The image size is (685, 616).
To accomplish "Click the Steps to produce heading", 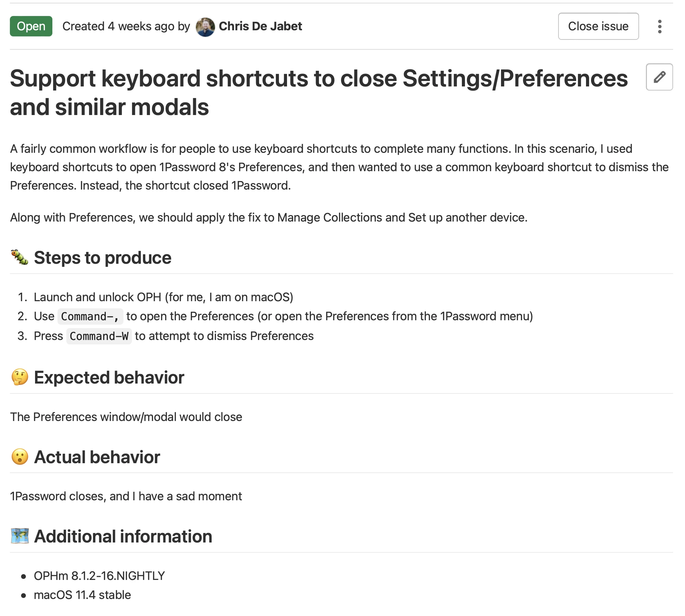I will pyautogui.click(x=102, y=258).
